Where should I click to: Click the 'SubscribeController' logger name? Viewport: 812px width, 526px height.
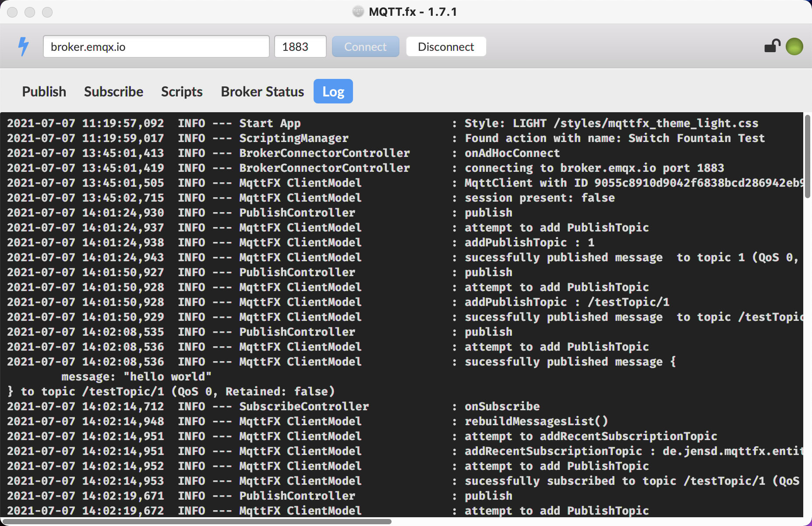click(304, 406)
